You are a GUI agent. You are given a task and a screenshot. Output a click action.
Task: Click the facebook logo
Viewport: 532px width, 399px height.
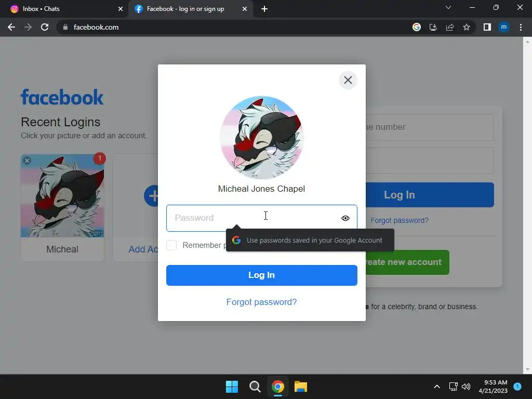(x=62, y=97)
